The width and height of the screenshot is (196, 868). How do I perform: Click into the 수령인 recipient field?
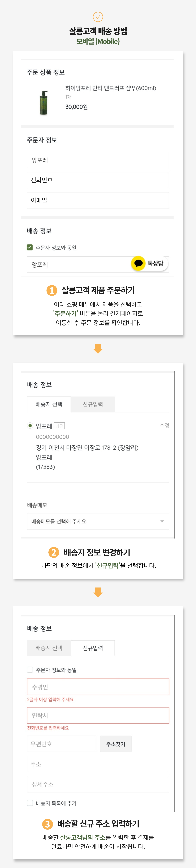pyautogui.click(x=98, y=687)
